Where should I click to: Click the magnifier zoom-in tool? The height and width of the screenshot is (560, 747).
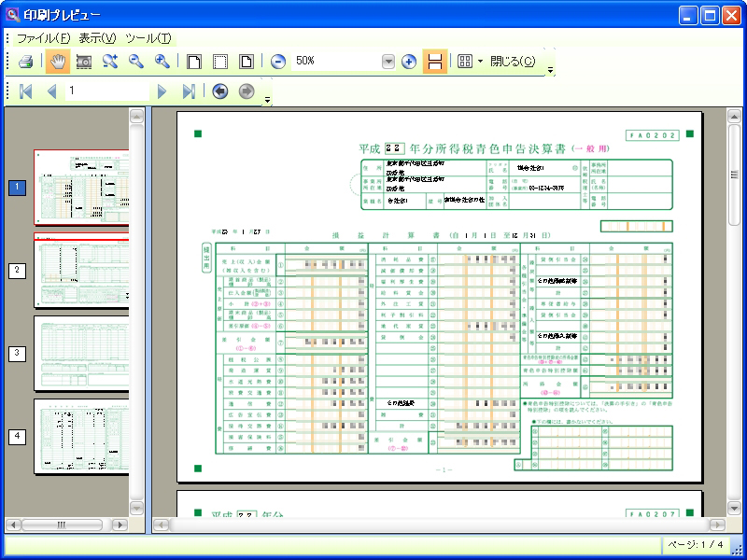[162, 62]
